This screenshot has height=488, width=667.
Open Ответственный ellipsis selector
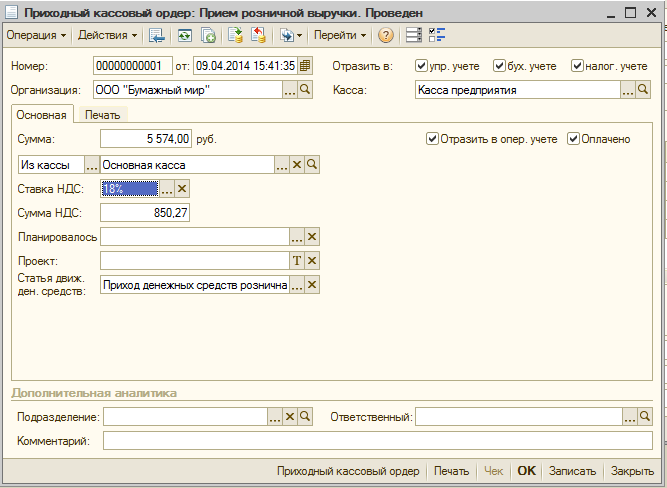(630, 417)
